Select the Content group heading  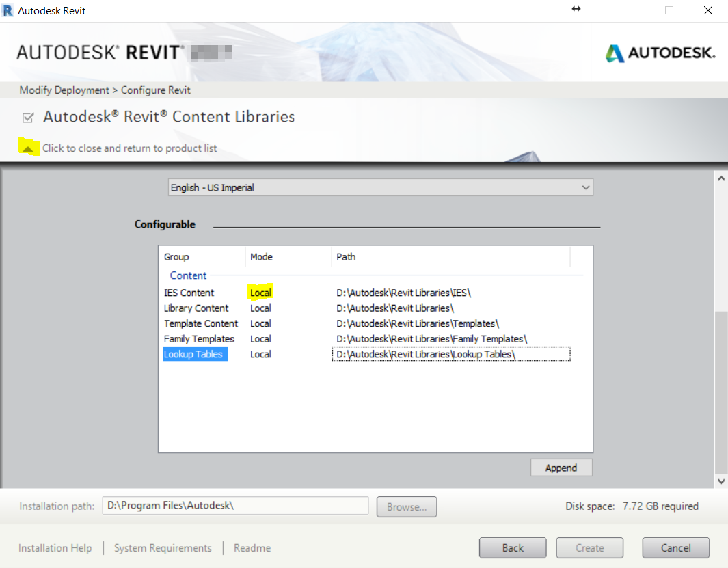point(188,275)
